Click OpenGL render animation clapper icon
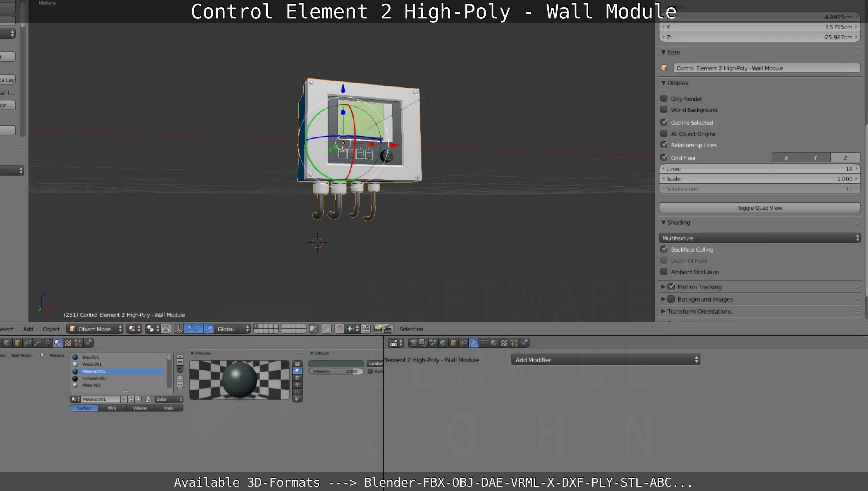Viewport: 868px width, 491px height. coord(388,329)
